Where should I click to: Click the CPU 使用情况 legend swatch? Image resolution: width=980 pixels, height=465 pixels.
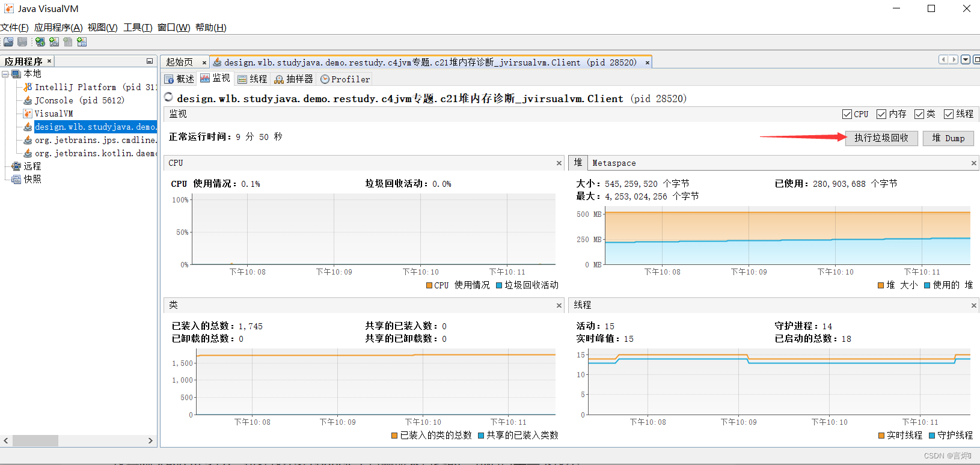coord(429,285)
